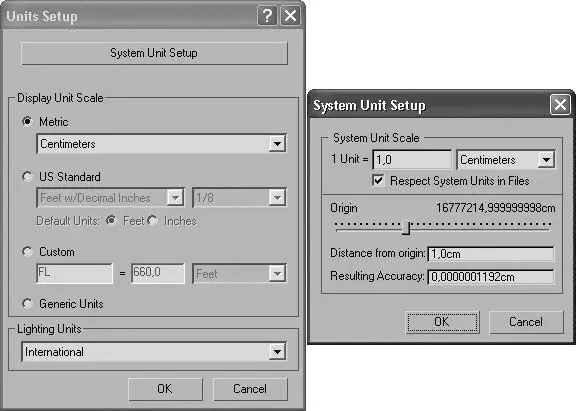Cancel the System Unit Setup dialog
Screen dimensions: 576x411
click(526, 322)
